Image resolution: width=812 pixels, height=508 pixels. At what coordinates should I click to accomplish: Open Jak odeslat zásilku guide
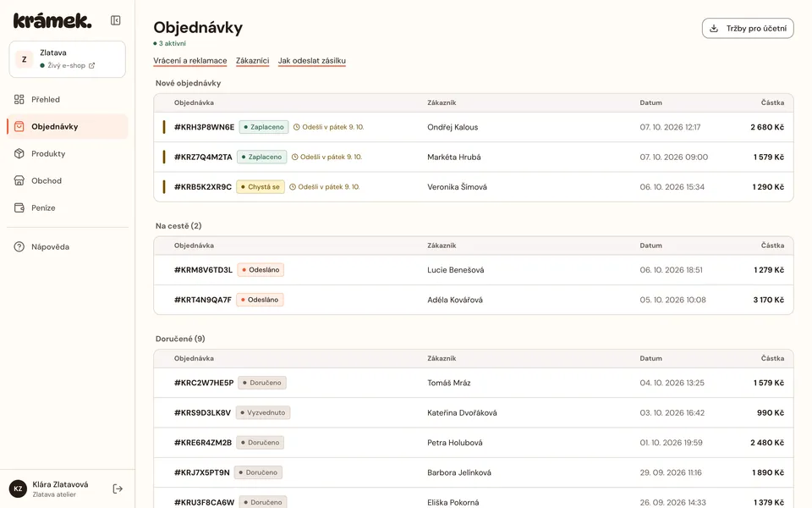[x=312, y=61]
